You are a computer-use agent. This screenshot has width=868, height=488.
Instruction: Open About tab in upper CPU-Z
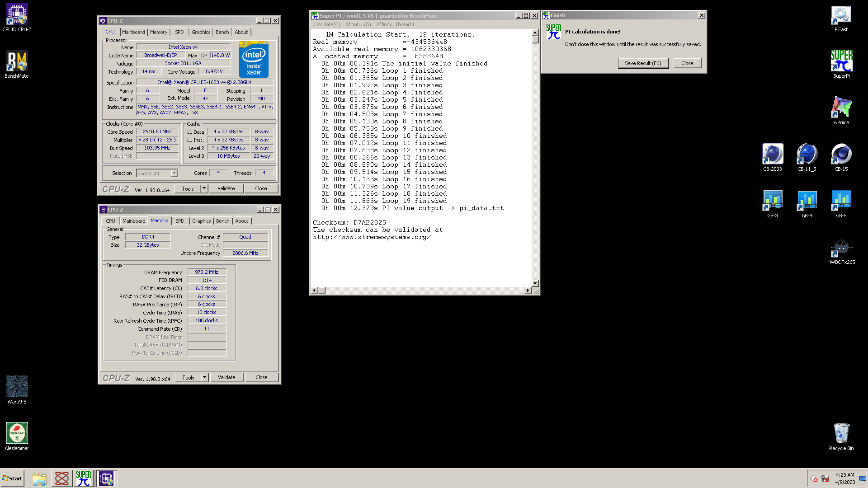click(241, 32)
